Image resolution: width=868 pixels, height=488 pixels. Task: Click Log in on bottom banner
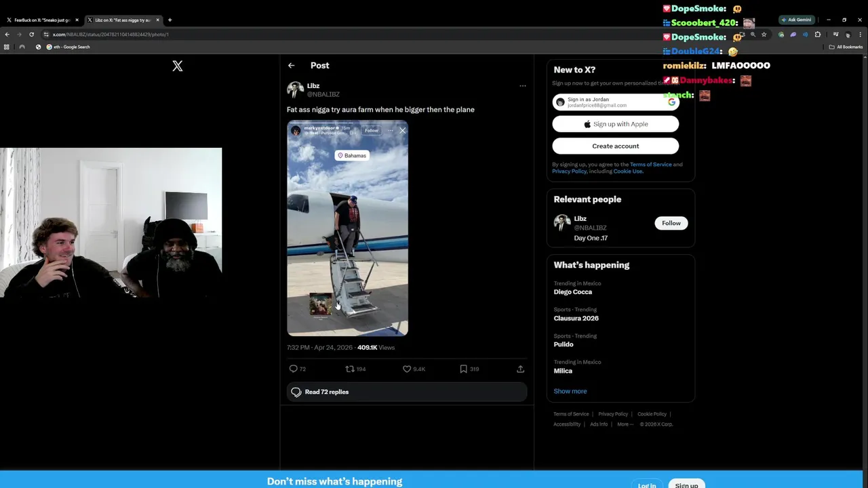tap(647, 485)
